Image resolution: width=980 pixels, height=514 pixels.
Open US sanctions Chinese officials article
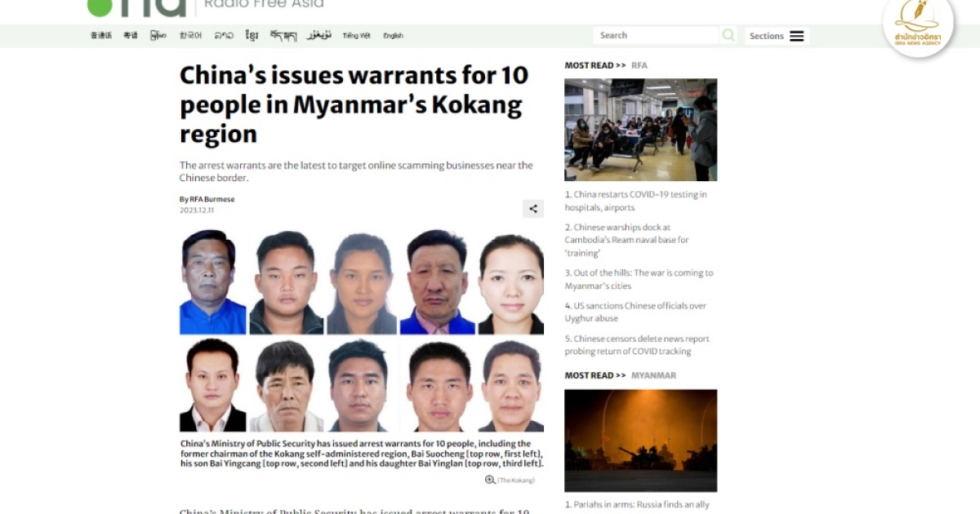[x=635, y=312]
